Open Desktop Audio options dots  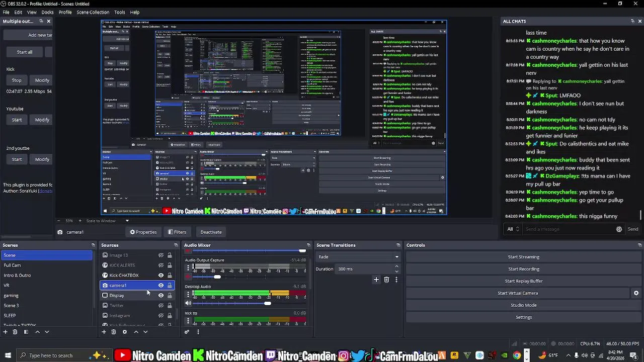point(188,294)
